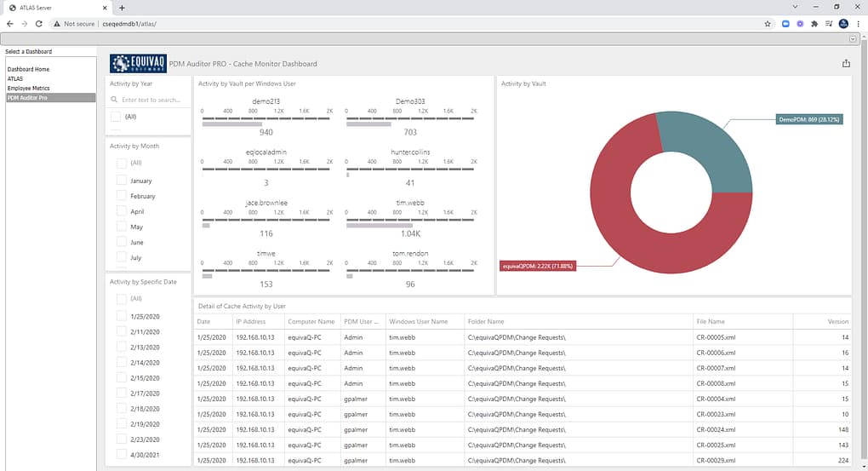This screenshot has height=471, width=868.
Task: Click the dashboard export share icon
Action: [846, 63]
